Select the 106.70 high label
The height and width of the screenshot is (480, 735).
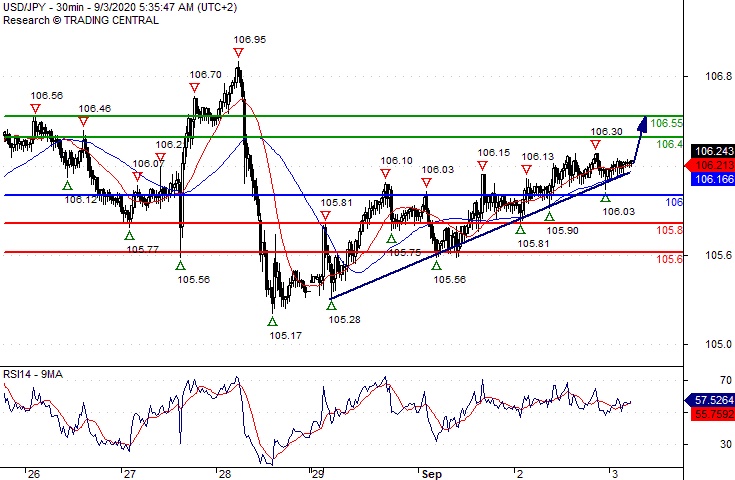pos(205,75)
